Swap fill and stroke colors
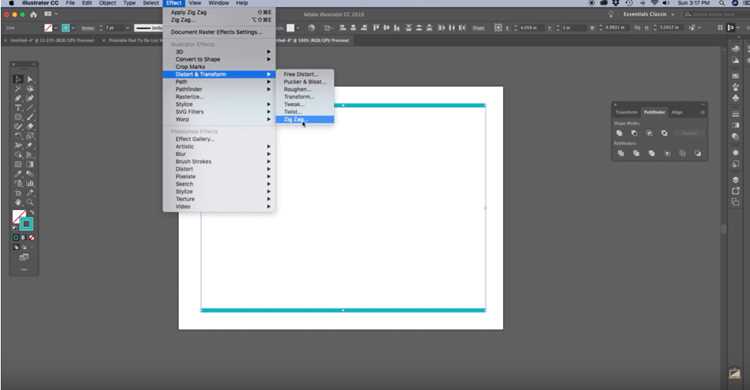The width and height of the screenshot is (750, 390). click(x=32, y=212)
